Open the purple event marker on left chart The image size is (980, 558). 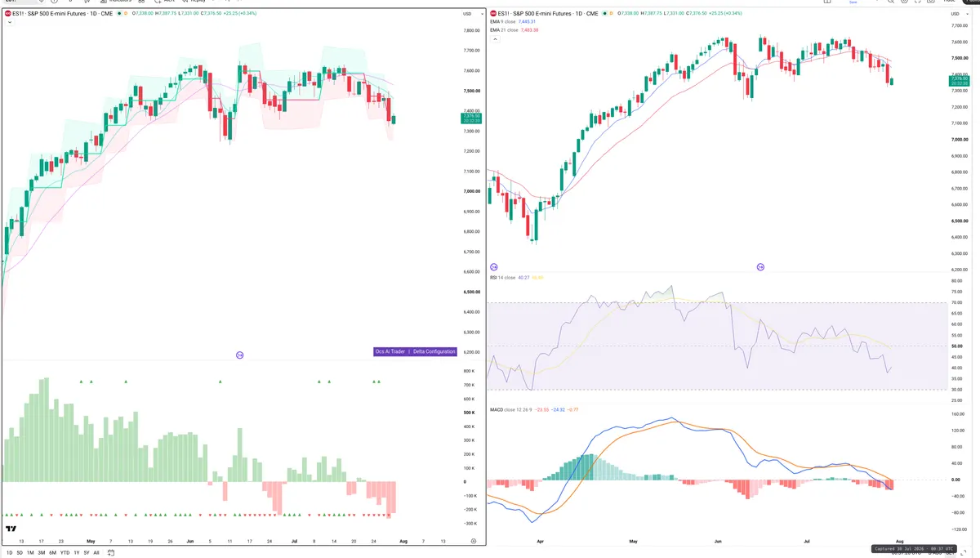point(240,355)
